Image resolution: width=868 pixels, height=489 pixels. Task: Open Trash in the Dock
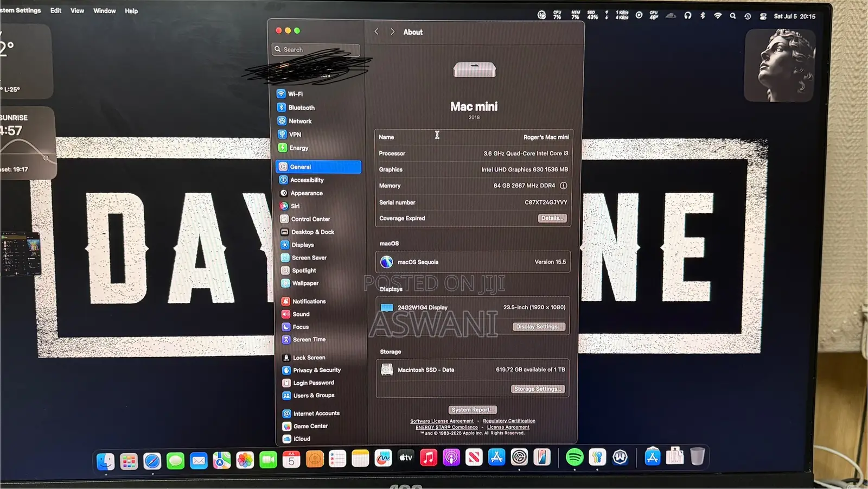pos(697,456)
